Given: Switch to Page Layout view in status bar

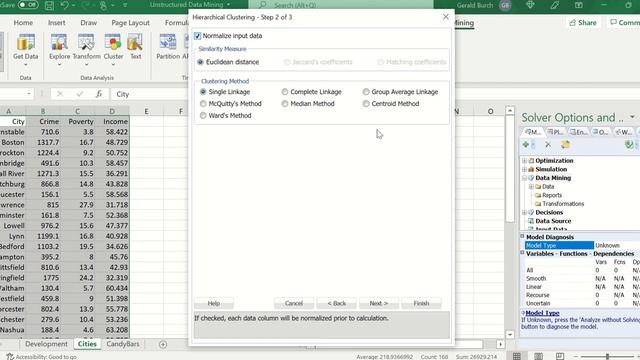Looking at the screenshot, I should point(538,356).
